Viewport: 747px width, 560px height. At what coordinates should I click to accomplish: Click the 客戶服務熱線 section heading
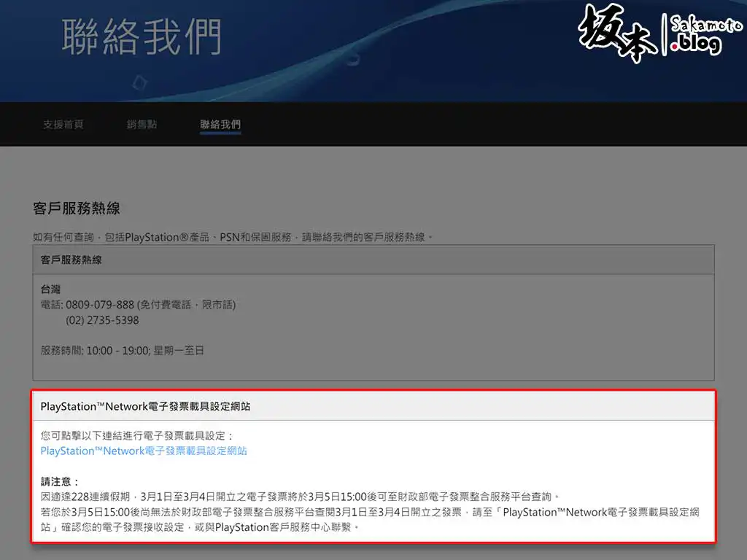[77, 209]
